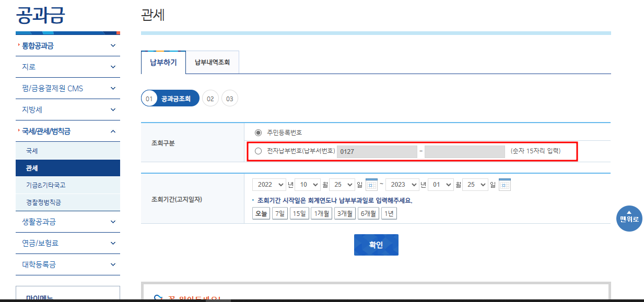Expand the 연금/보험료 sidebar menu
Screen dimensions: 644x302
(x=68, y=243)
